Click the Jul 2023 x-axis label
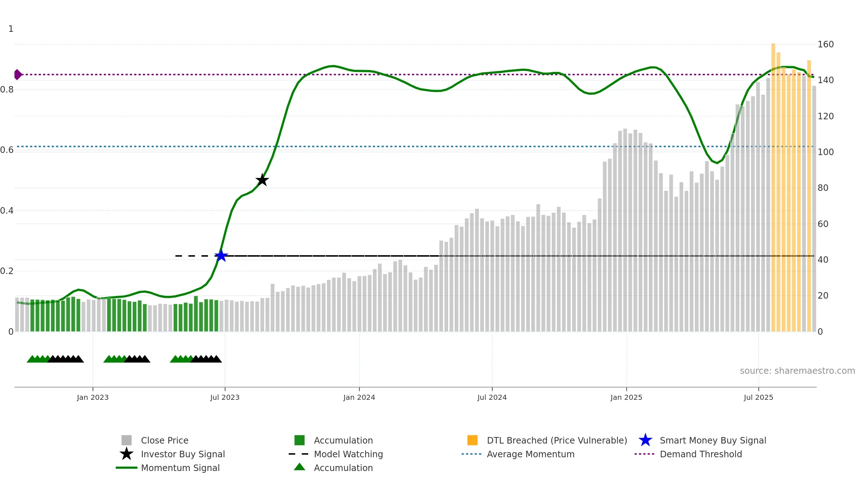The image size is (868, 488). click(x=225, y=397)
